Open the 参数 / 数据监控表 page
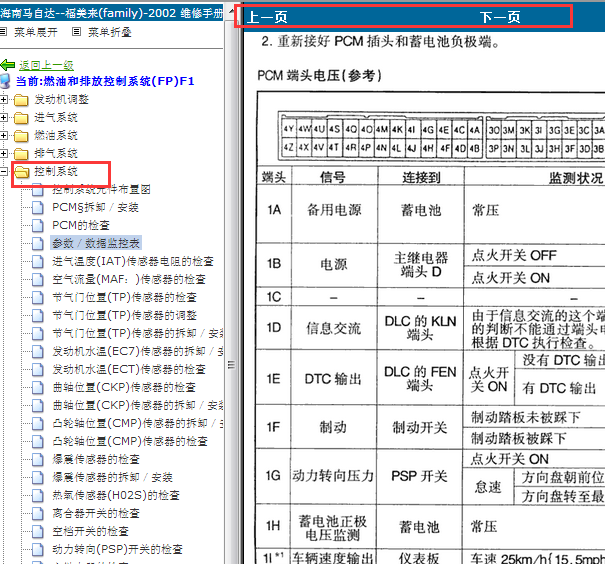605x564 pixels. (96, 243)
